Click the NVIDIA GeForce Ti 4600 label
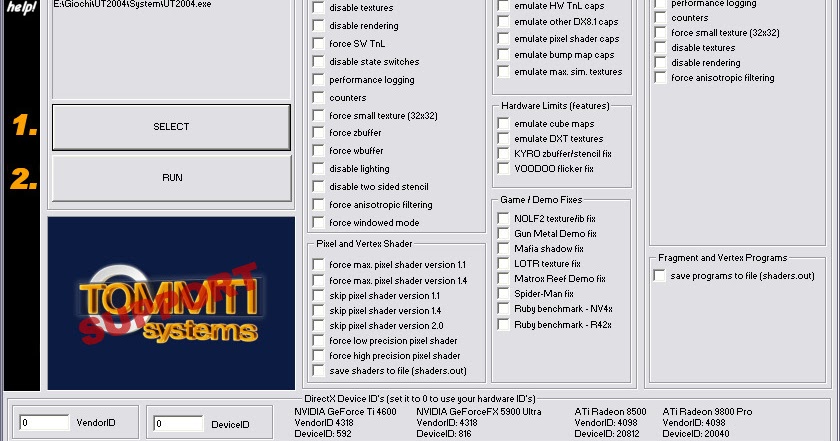Screen dimensions: 840x441 tap(346, 412)
